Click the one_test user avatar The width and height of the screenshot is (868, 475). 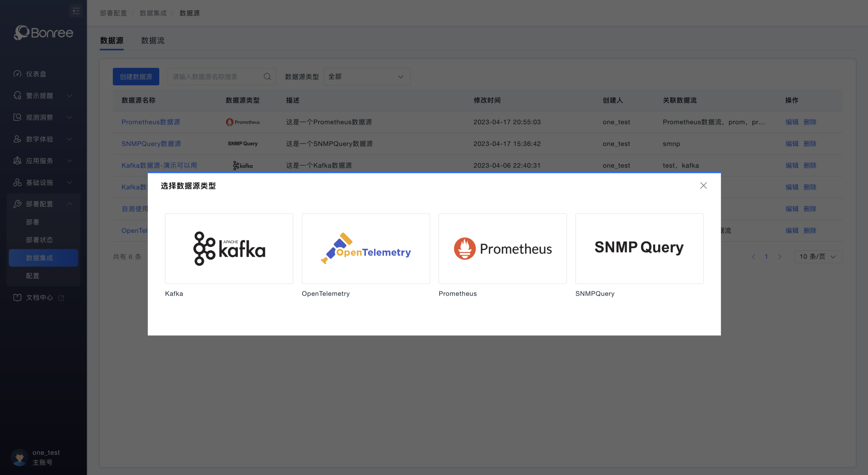20,457
